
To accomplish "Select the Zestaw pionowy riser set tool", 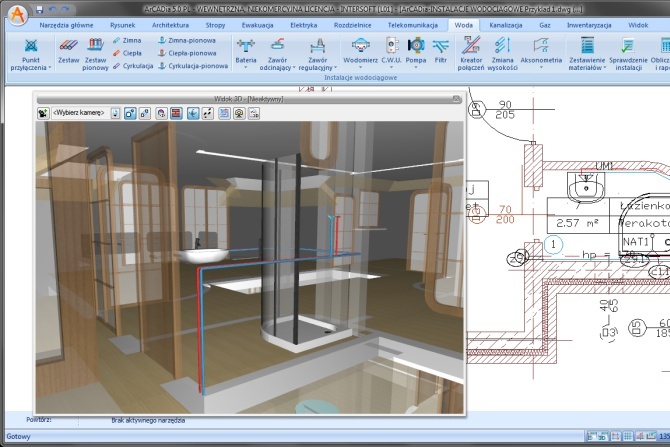I will 95,54.
